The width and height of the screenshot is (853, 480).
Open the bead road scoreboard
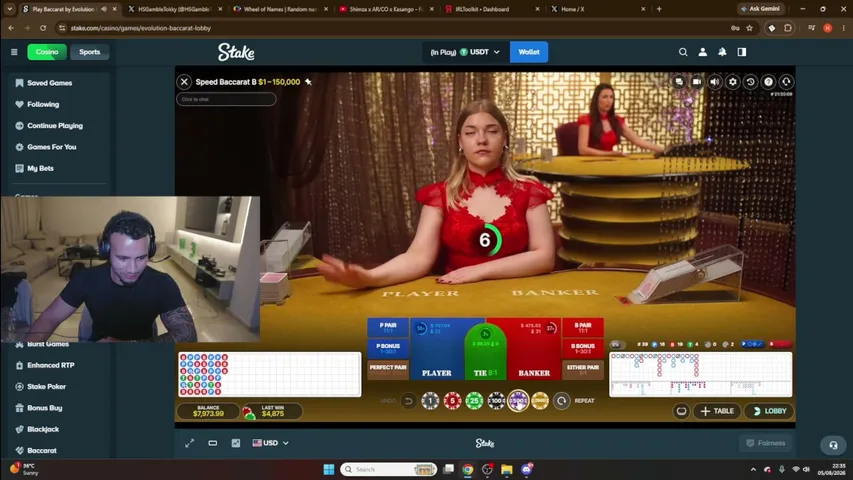270,374
